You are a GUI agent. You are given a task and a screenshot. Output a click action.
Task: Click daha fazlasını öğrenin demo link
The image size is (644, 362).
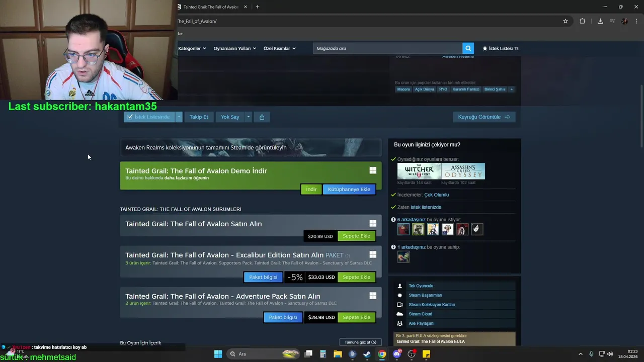coord(186,178)
